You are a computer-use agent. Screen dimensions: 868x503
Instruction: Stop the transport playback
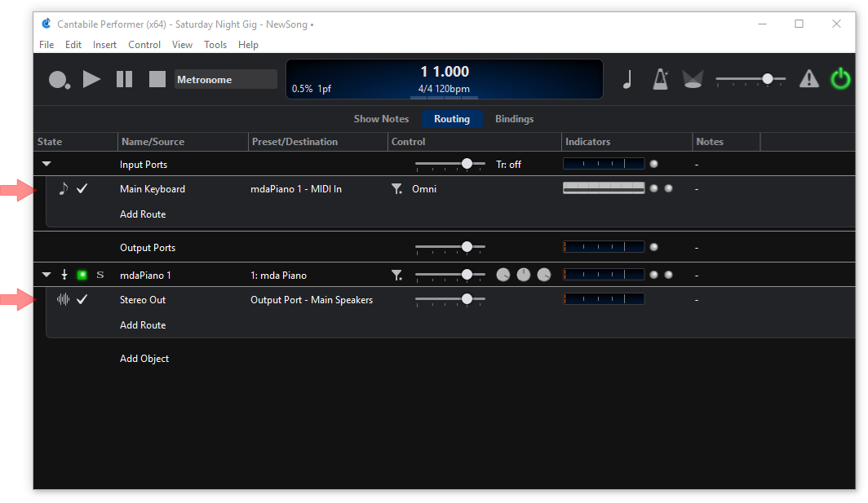(157, 79)
